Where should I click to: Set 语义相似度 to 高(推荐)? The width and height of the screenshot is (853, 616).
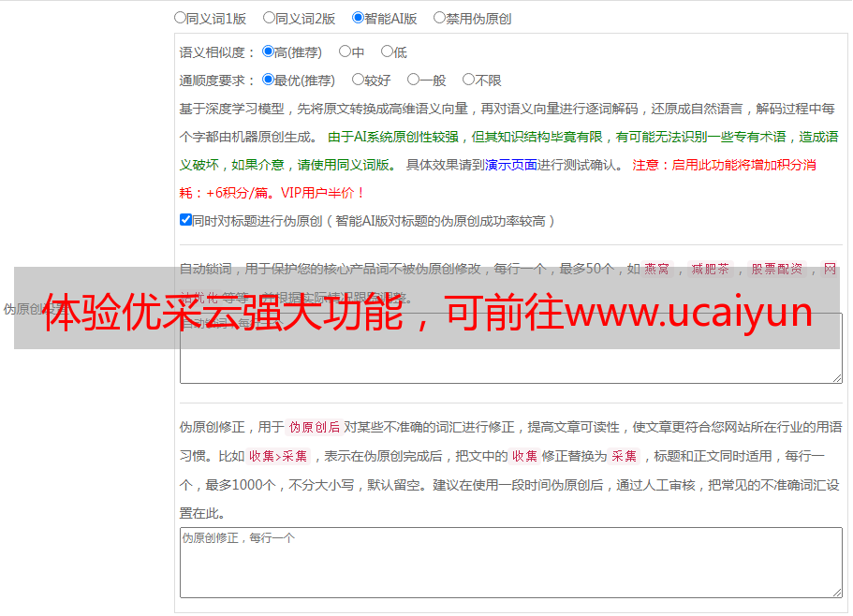point(268,51)
